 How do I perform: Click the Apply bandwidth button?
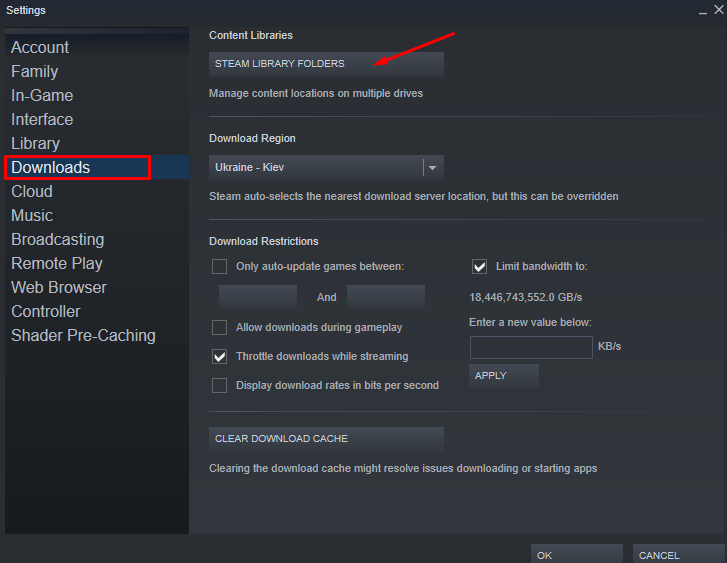click(x=504, y=376)
